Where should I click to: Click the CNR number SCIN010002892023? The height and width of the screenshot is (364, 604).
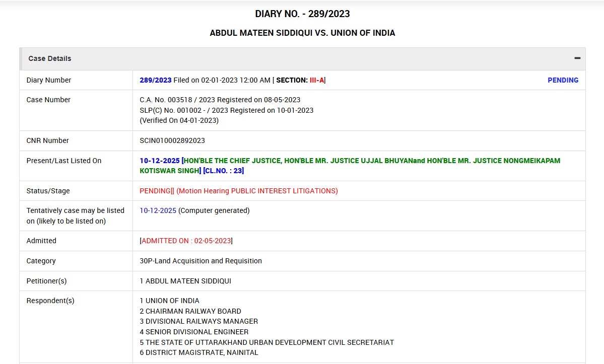pyautogui.click(x=172, y=140)
